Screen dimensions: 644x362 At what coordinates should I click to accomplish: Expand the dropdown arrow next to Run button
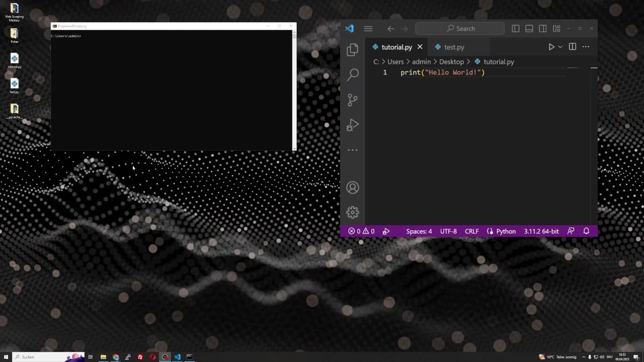click(x=560, y=47)
